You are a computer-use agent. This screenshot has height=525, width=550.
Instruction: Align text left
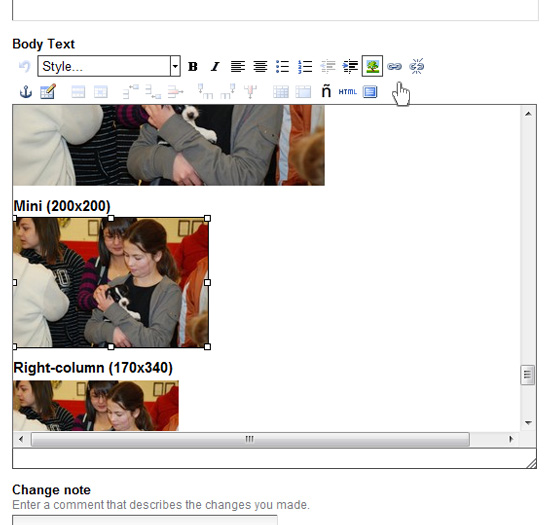(x=237, y=66)
